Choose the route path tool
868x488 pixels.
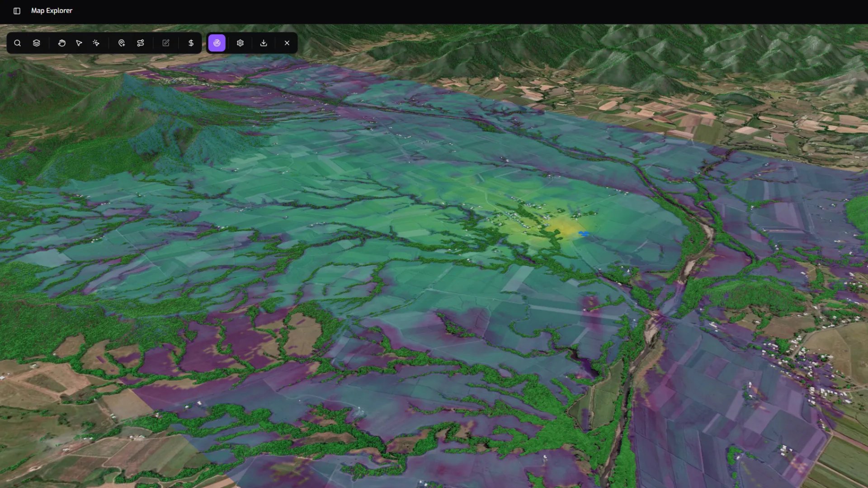pyautogui.click(x=141, y=43)
